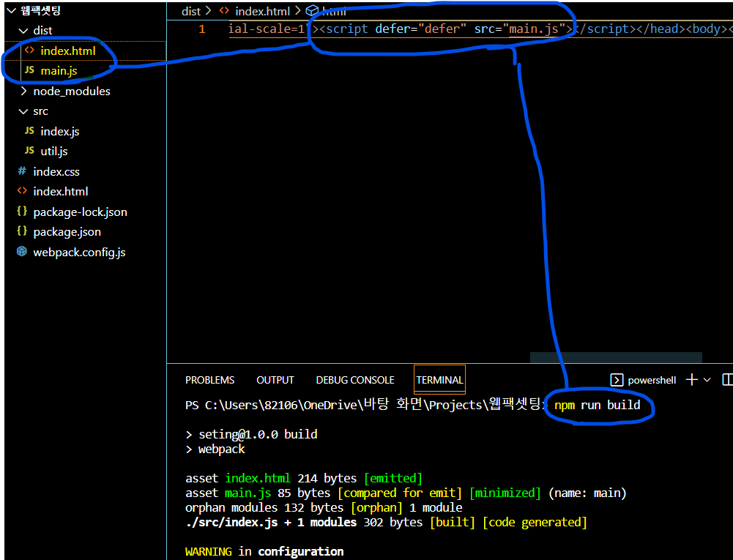Click braces icon beside package-lock.json
This screenshot has height=560, width=733.
pos(22,212)
